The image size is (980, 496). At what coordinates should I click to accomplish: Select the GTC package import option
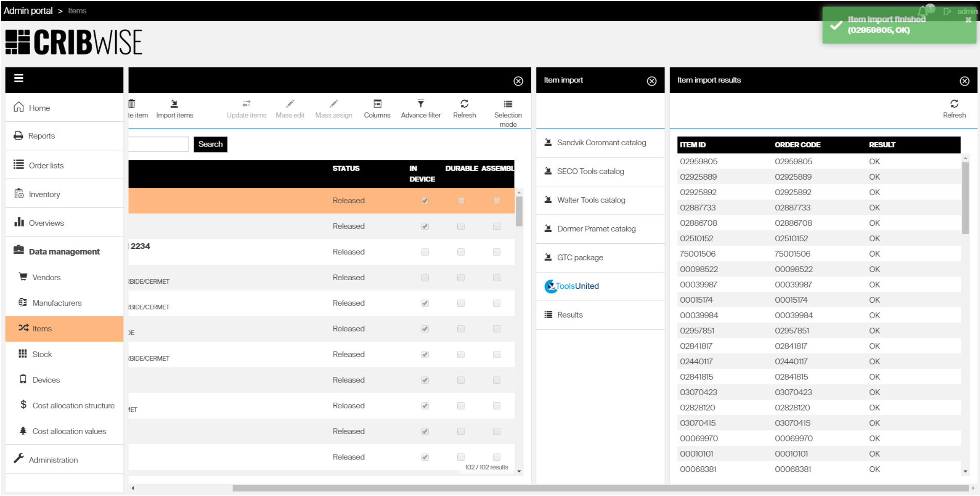click(600, 258)
